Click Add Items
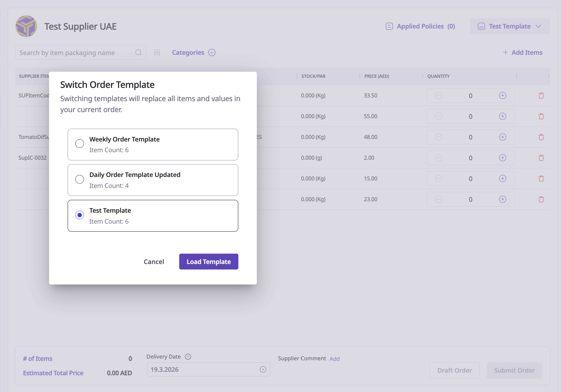Screen dimensions: 561x392 (x=523, y=52)
